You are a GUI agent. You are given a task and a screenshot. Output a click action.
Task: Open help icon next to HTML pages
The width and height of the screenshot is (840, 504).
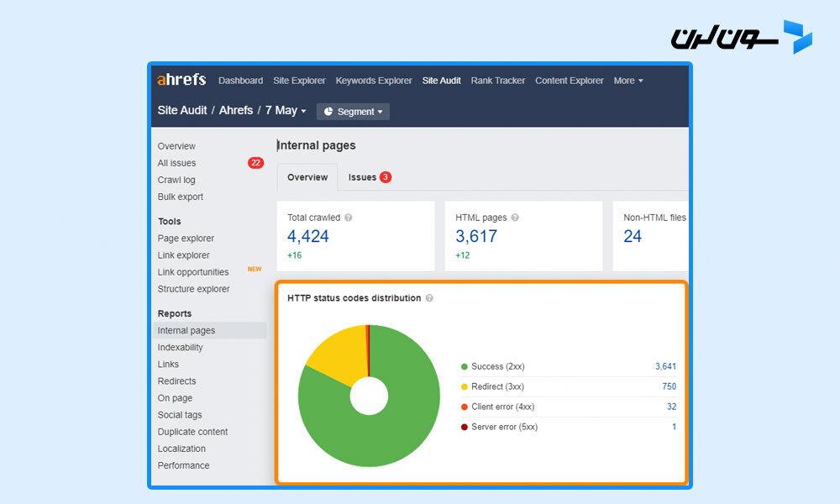click(x=515, y=218)
